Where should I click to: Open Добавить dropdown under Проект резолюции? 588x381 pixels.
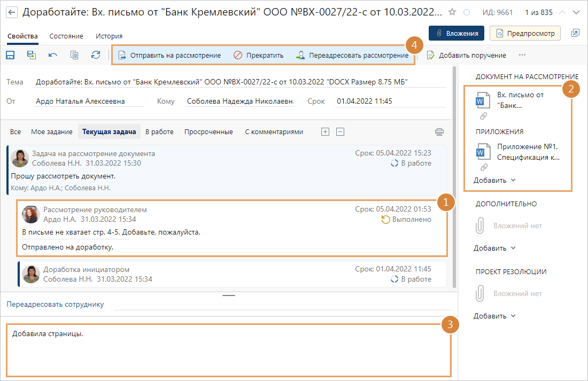click(x=494, y=316)
